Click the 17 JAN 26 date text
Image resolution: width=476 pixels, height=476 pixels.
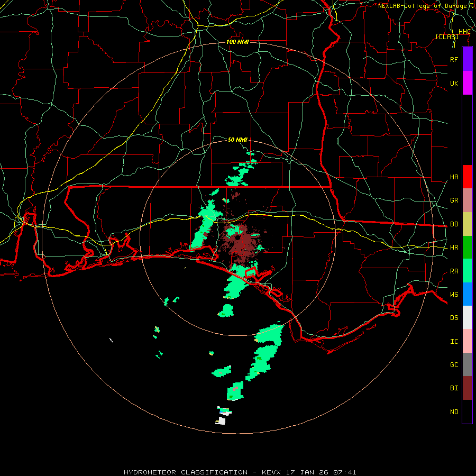[x=307, y=472]
